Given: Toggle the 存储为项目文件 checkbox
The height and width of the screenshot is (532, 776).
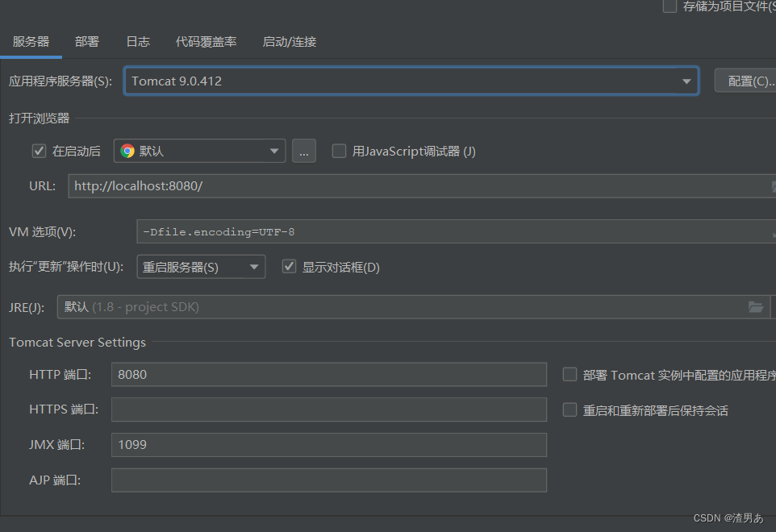Looking at the screenshot, I should click(x=670, y=6).
